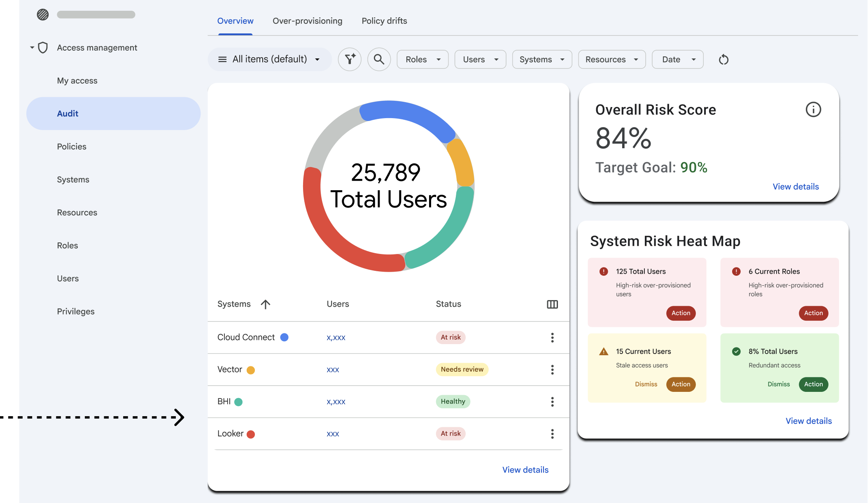
Task: Open the Resources filter dropdown
Action: (612, 59)
